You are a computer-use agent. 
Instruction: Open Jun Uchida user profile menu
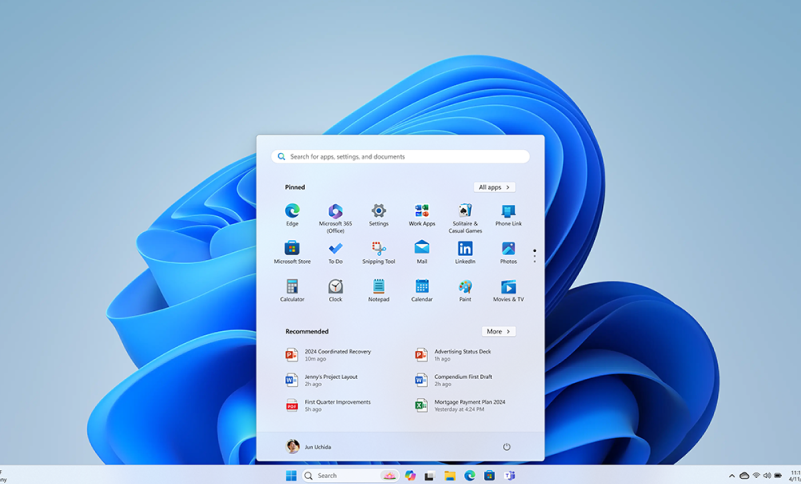(x=309, y=447)
